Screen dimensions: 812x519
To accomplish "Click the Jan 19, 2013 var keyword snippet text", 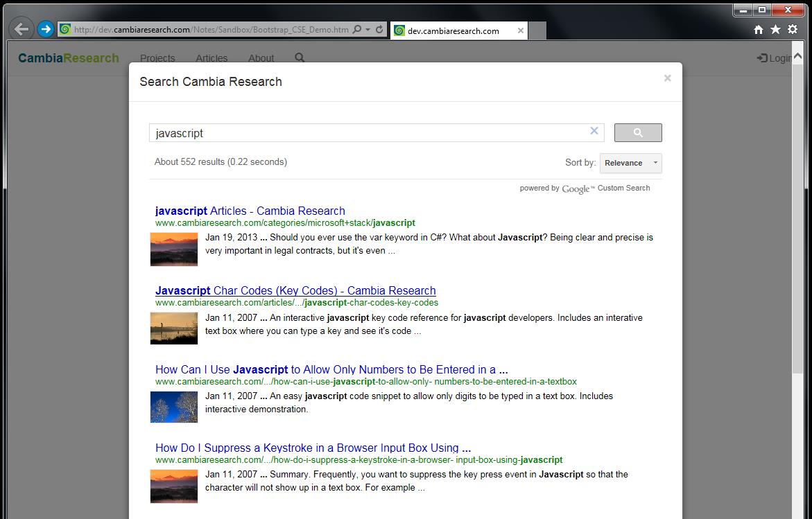I will [x=429, y=244].
